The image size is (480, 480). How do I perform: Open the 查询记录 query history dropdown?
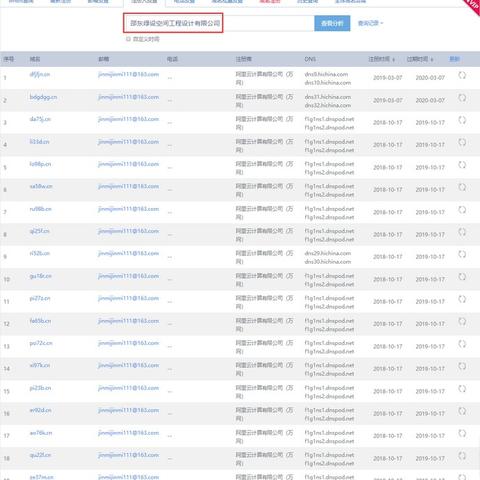point(370,23)
